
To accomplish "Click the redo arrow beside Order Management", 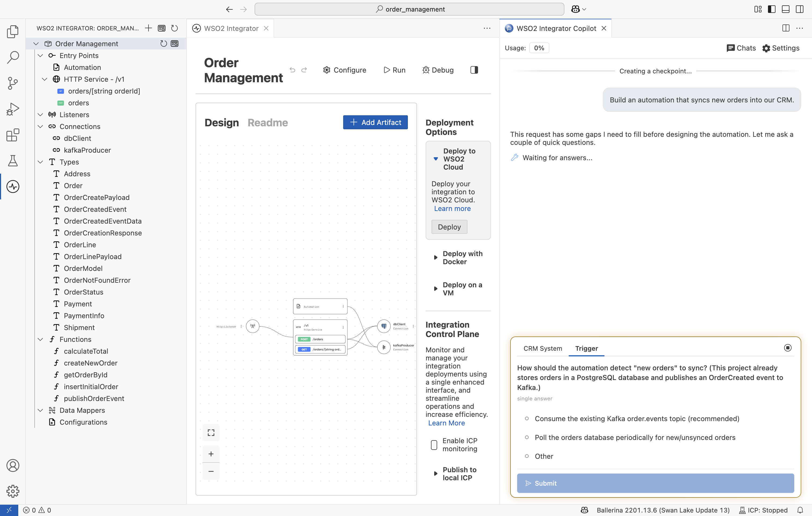I will 304,70.
